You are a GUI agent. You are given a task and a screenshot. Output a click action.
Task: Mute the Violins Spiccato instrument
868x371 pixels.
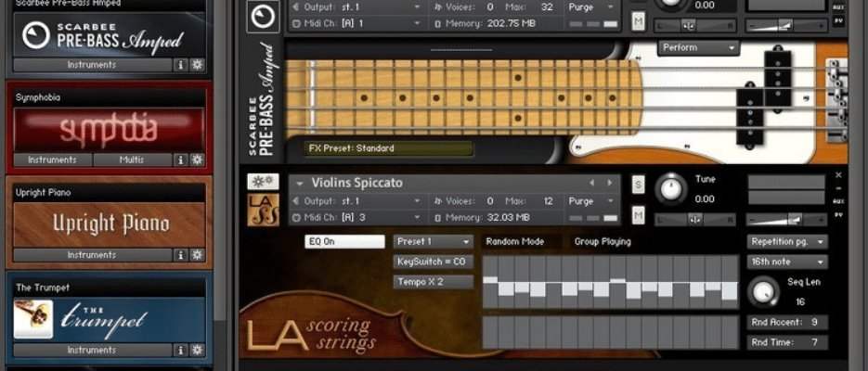(639, 214)
